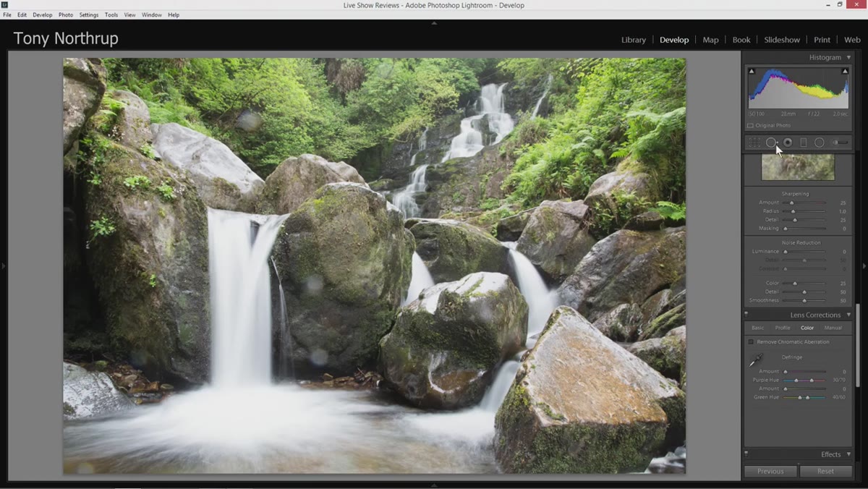Open the Edit menu
868x489 pixels.
[22, 14]
